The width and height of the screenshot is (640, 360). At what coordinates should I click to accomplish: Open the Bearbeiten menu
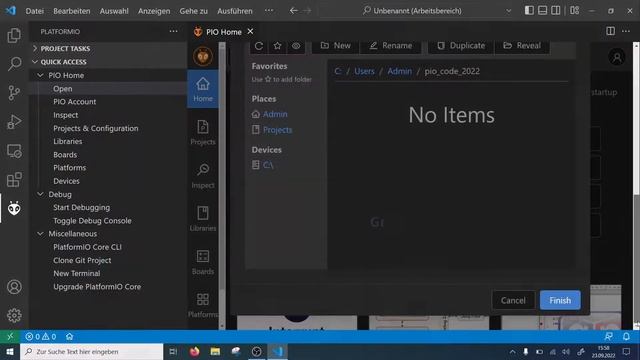pos(72,11)
